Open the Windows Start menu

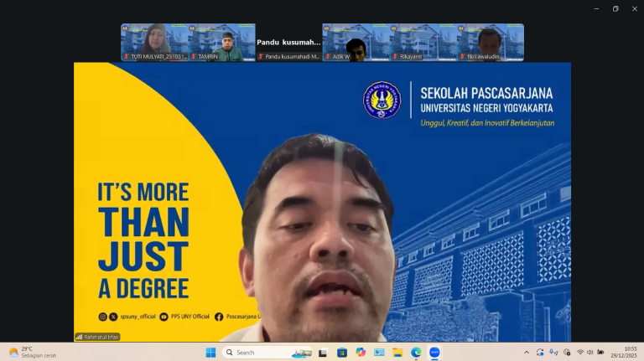tap(210, 353)
